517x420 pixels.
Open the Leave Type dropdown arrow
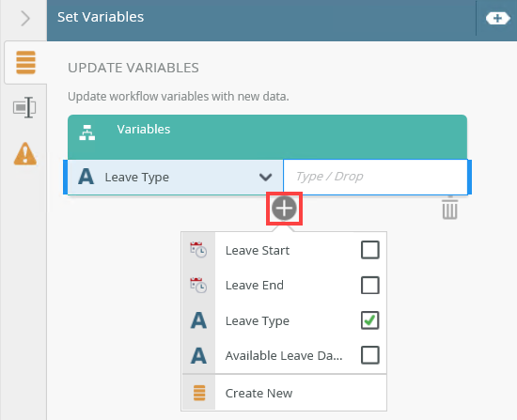click(265, 178)
